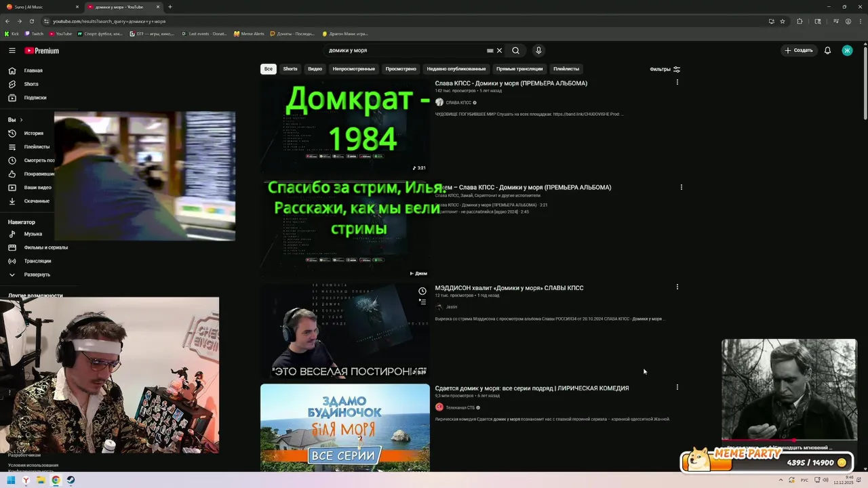Select the Прямые трансляции filter chip
Screen dimensions: 868x488
point(519,69)
